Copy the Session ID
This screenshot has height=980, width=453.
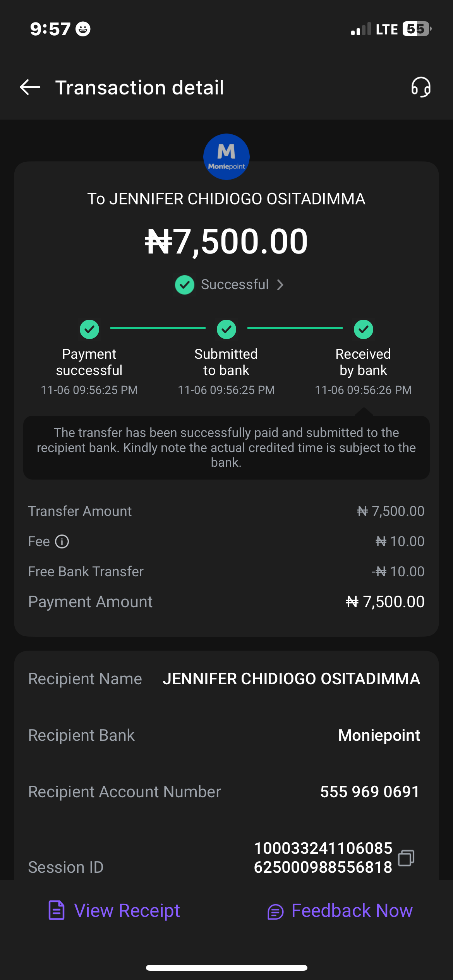coord(406,858)
